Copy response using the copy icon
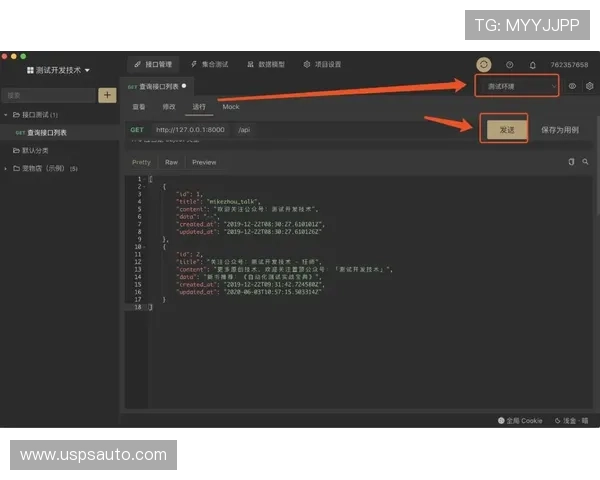The height and width of the screenshot is (480, 600). [571, 161]
